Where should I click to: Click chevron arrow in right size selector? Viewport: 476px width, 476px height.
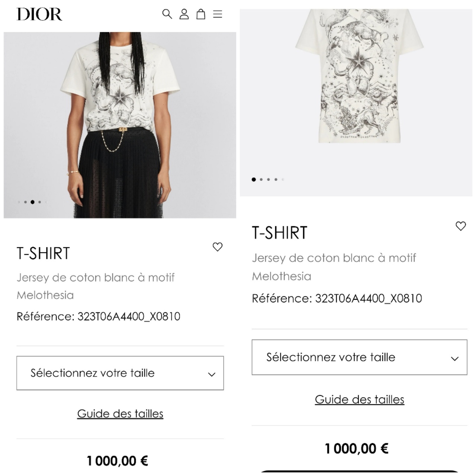point(454,359)
